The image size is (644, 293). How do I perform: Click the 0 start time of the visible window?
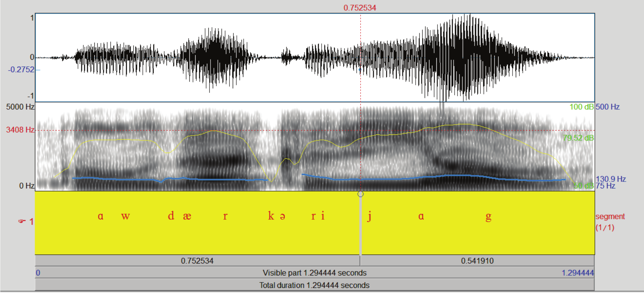(x=38, y=273)
